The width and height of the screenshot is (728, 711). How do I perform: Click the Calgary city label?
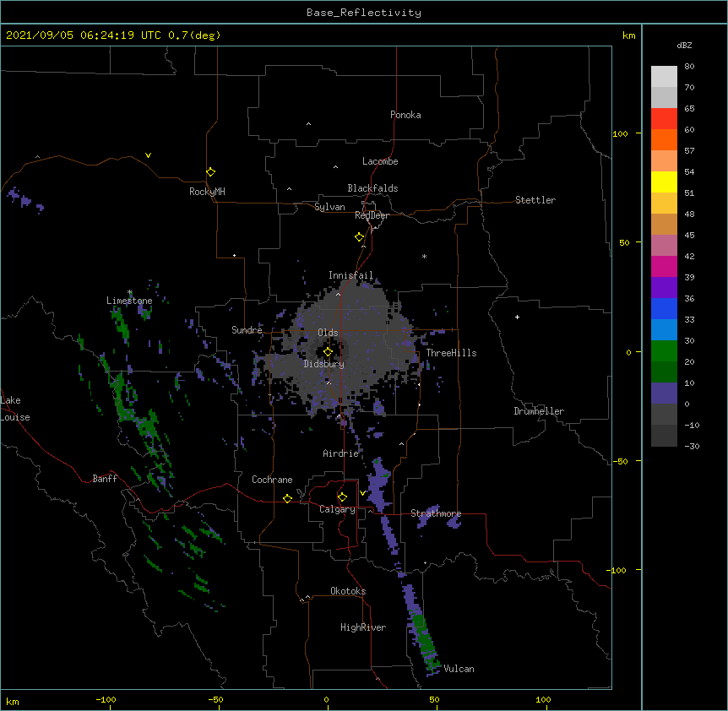(337, 509)
